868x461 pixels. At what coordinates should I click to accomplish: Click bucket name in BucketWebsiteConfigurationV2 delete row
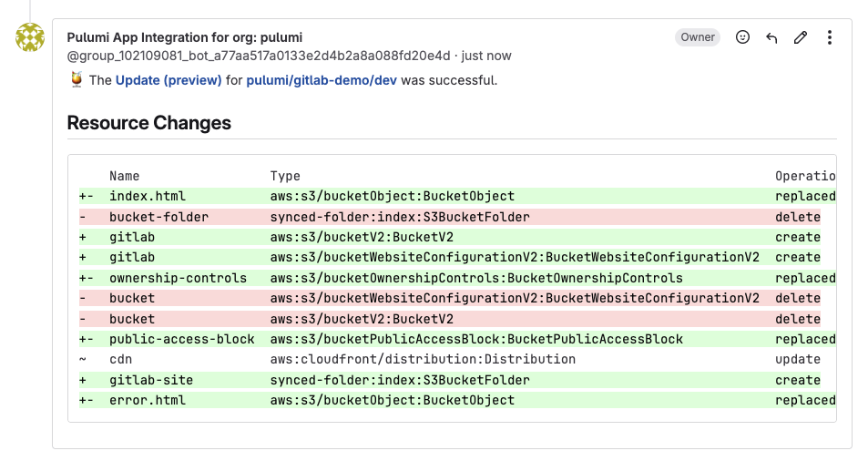[x=132, y=298]
